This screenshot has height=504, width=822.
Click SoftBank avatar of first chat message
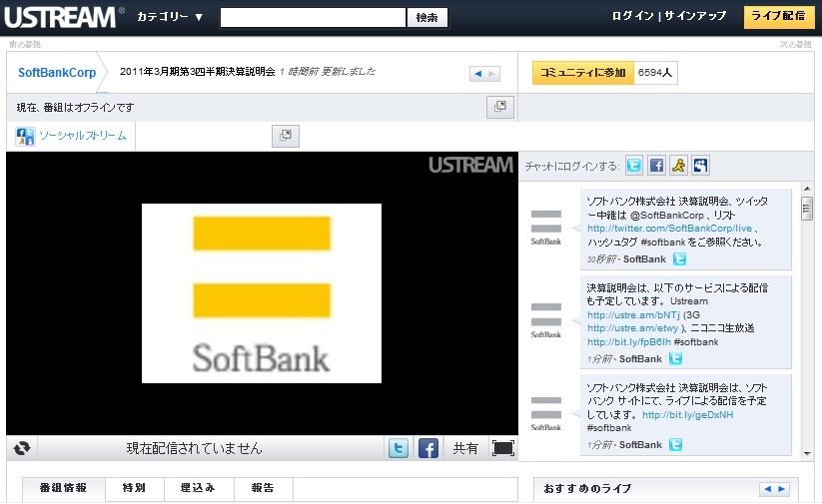click(545, 228)
